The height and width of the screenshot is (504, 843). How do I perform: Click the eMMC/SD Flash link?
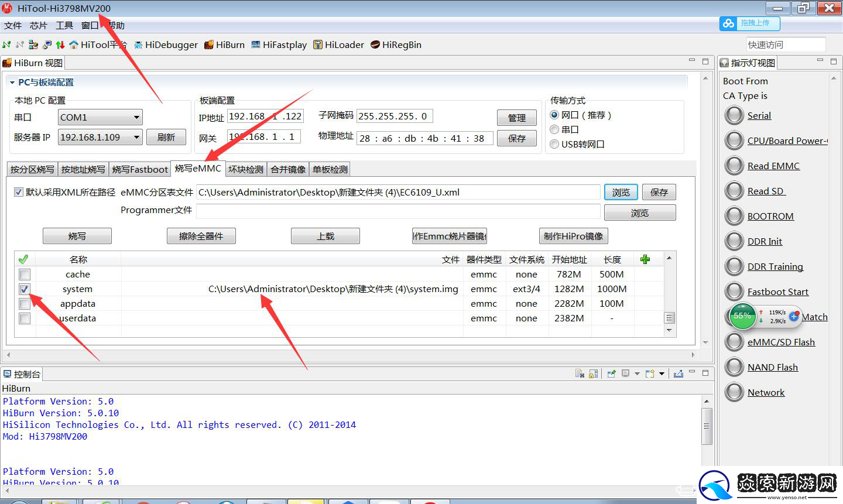tap(781, 342)
